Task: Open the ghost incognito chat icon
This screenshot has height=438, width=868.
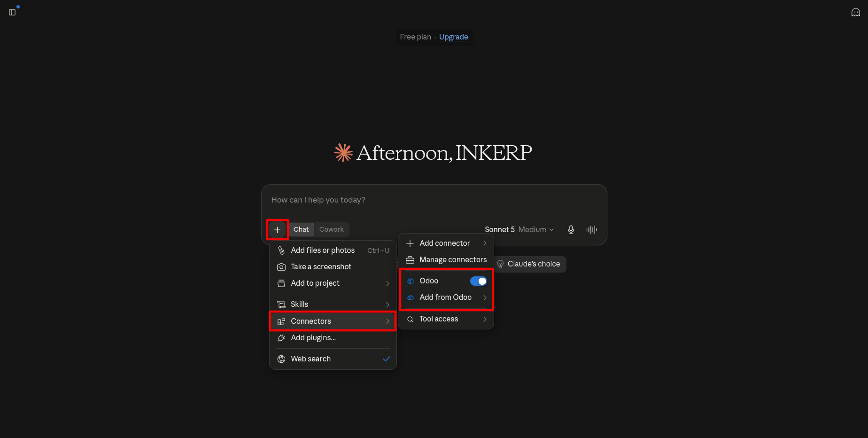Action: (855, 12)
